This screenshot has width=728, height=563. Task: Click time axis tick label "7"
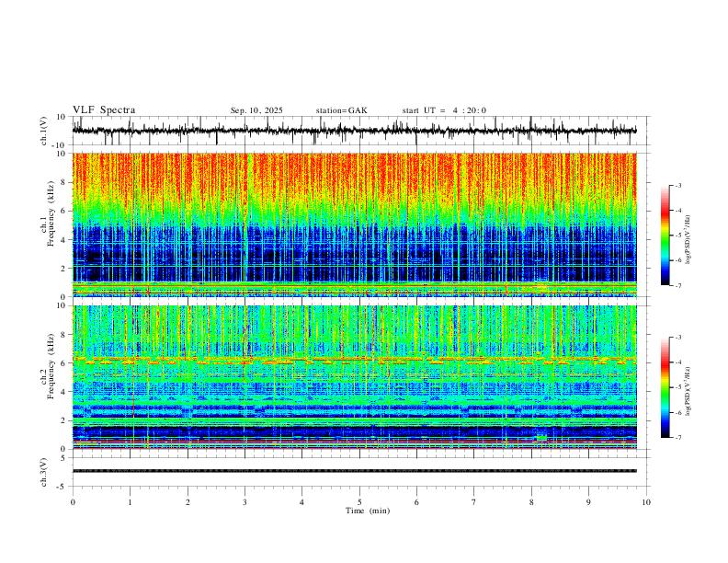474,502
